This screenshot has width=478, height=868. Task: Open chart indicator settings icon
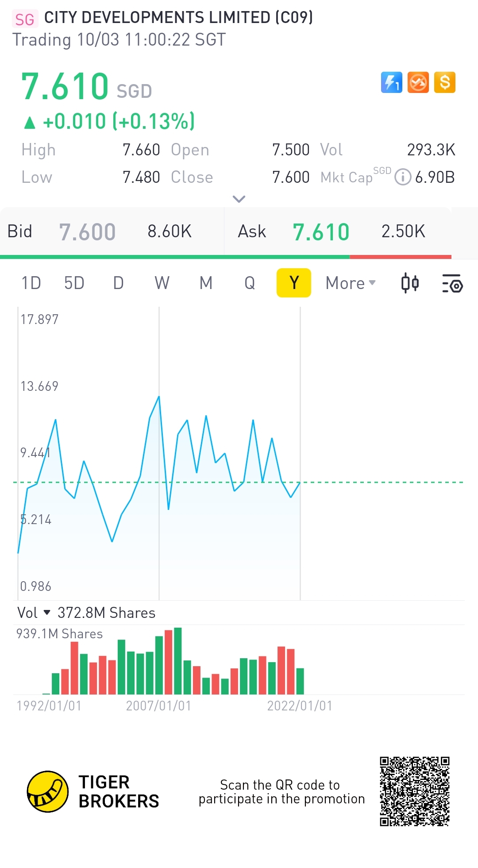pos(452,283)
